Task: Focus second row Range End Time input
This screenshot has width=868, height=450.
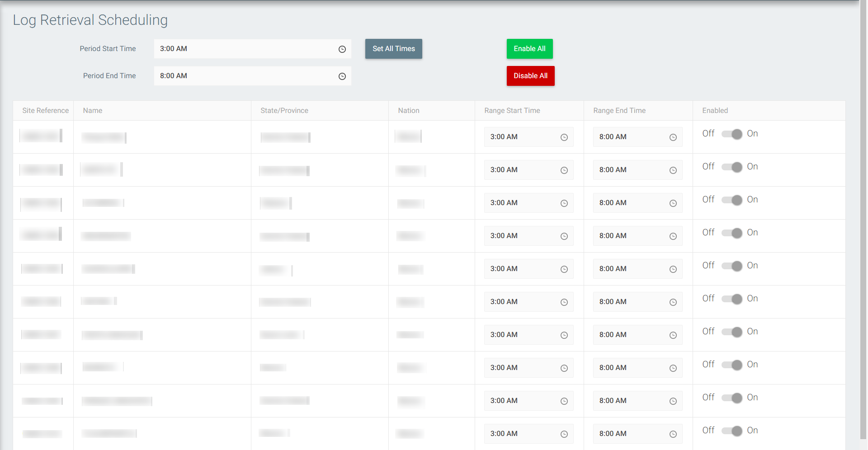Action: [631, 170]
